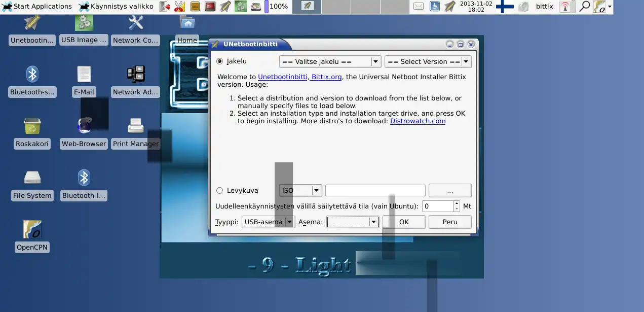Open the Asema drive dropdown

(353, 222)
